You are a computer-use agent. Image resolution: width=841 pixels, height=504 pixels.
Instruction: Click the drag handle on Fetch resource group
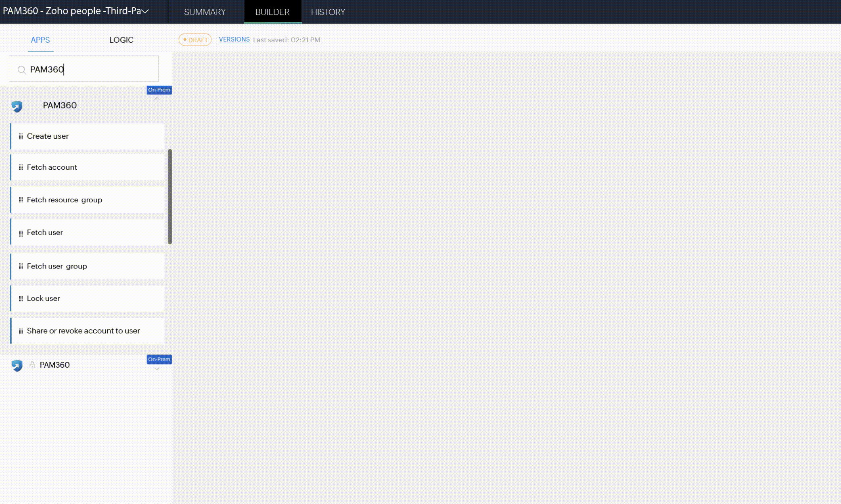point(21,200)
